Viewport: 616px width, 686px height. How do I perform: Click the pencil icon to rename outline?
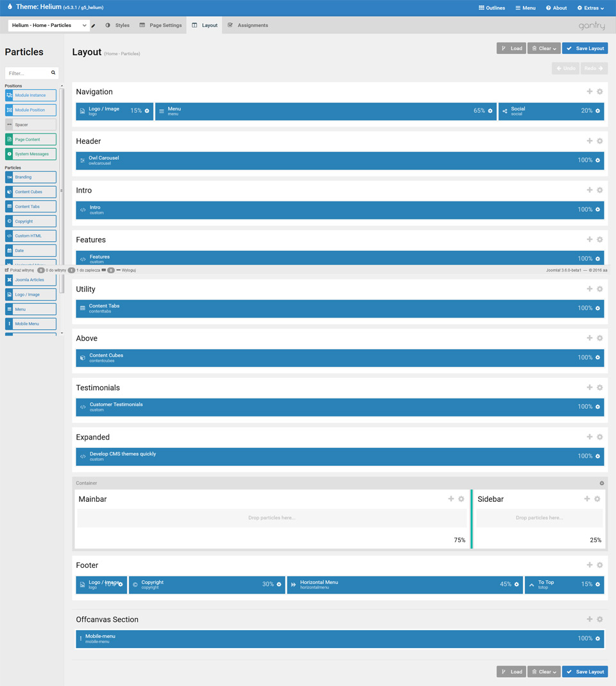pos(93,26)
